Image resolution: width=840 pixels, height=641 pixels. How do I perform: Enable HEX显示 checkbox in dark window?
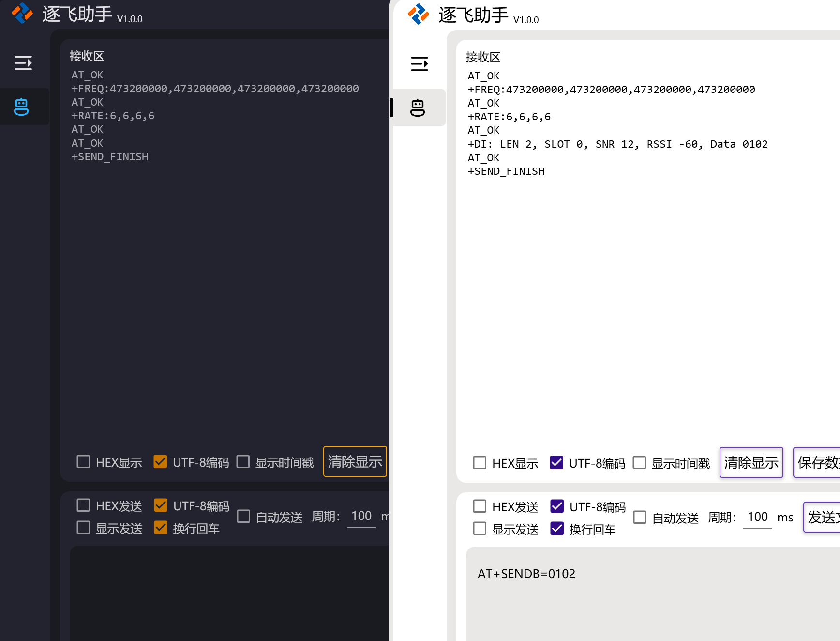[83, 462]
